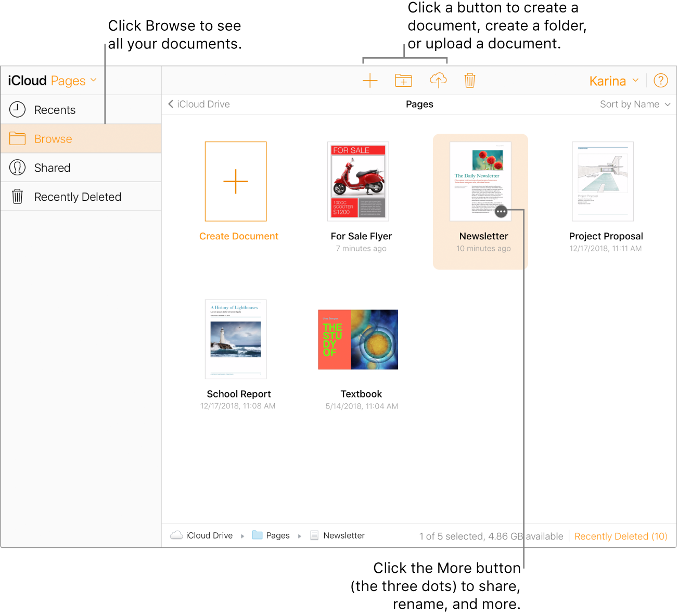Click the Recents clock icon
Viewport: 678px width, 616px height.
[x=17, y=110]
